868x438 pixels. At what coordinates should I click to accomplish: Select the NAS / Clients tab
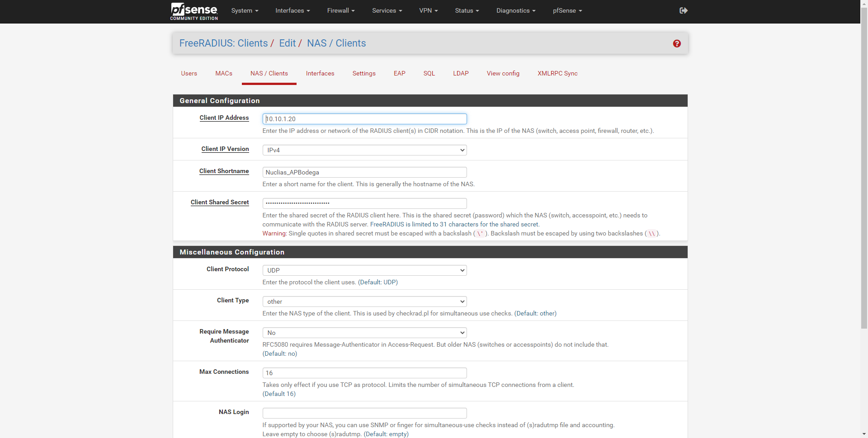tap(269, 73)
